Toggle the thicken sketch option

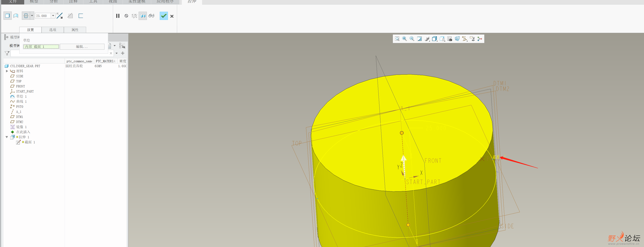[x=80, y=16]
